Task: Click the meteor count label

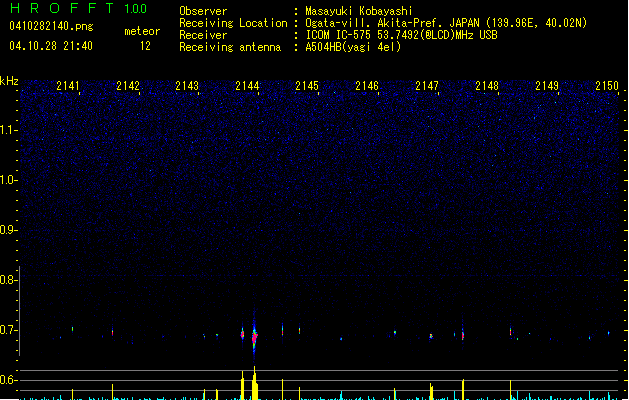Action: pyautogui.click(x=142, y=31)
